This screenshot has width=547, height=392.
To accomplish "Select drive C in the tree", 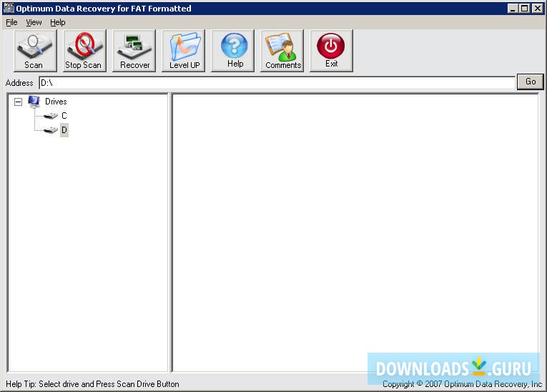I will point(64,116).
